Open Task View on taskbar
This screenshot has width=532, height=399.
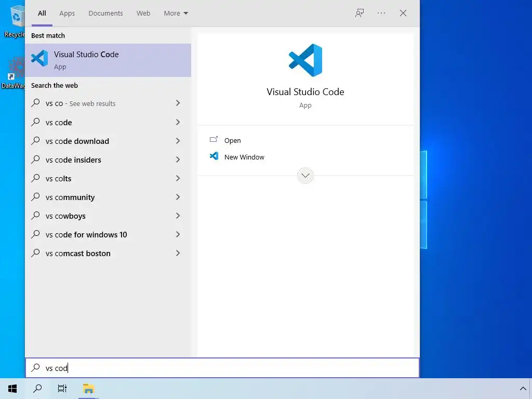coord(62,389)
